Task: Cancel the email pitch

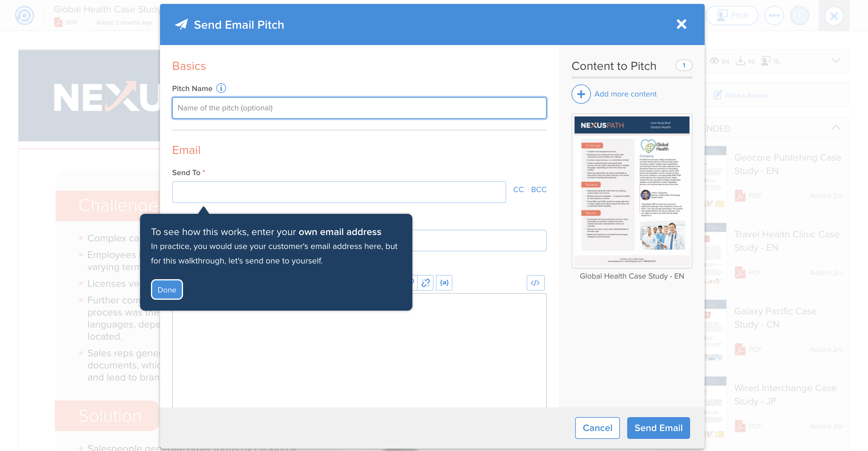Action: (x=597, y=428)
